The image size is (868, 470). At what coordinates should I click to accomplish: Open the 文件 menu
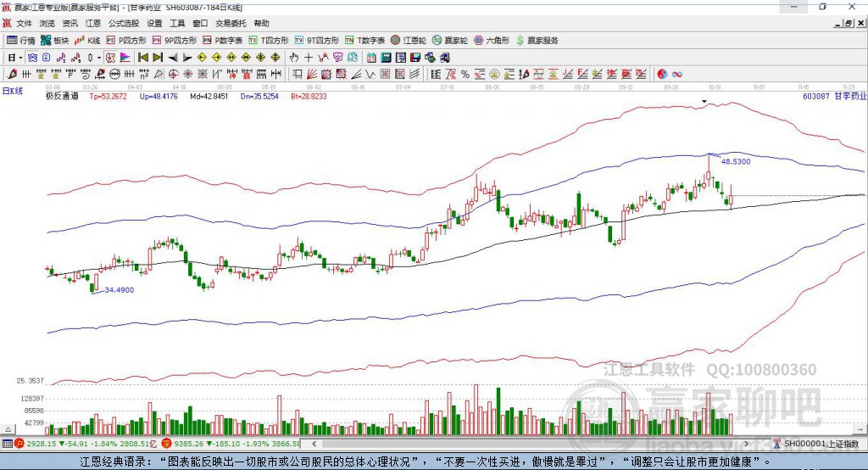[x=24, y=23]
